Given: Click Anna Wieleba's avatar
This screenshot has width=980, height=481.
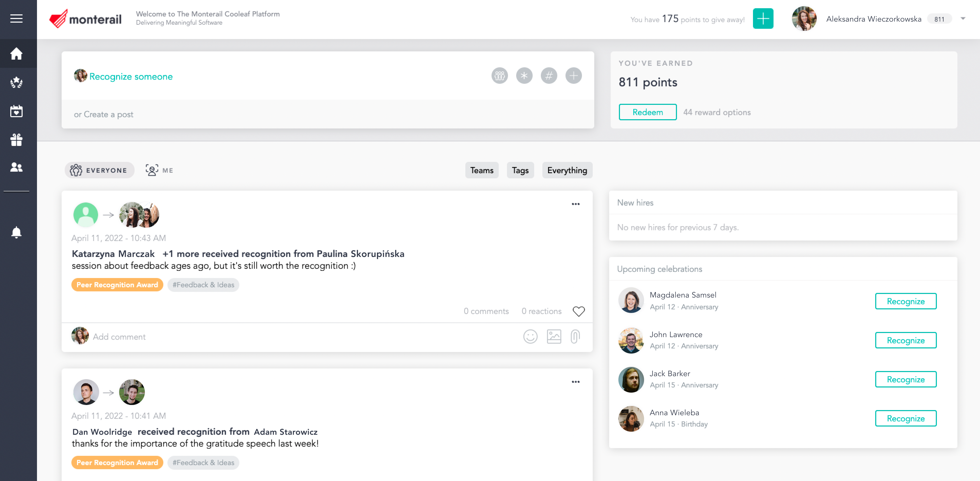Looking at the screenshot, I should pos(631,419).
